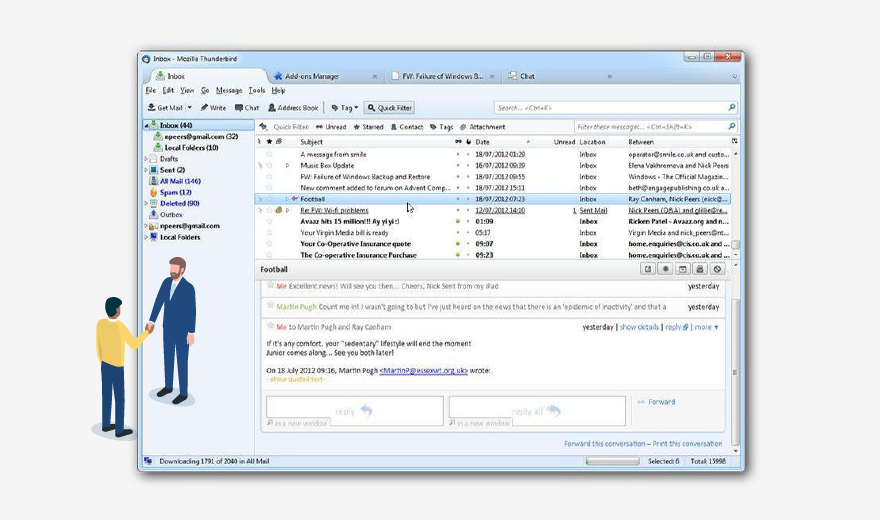Viewport: 880px width, 520px height.
Task: Toggle the Attachment quick filter
Action: 482,127
